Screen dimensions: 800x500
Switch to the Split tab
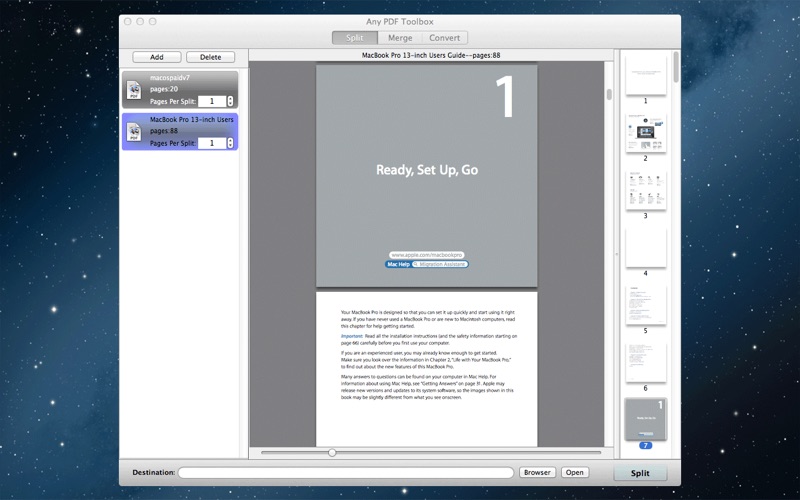pyautogui.click(x=355, y=38)
